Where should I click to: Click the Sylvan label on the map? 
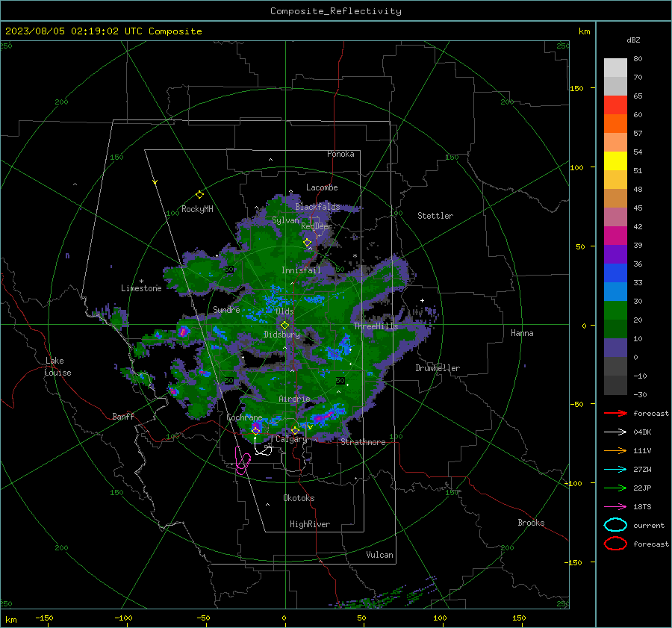point(285,220)
